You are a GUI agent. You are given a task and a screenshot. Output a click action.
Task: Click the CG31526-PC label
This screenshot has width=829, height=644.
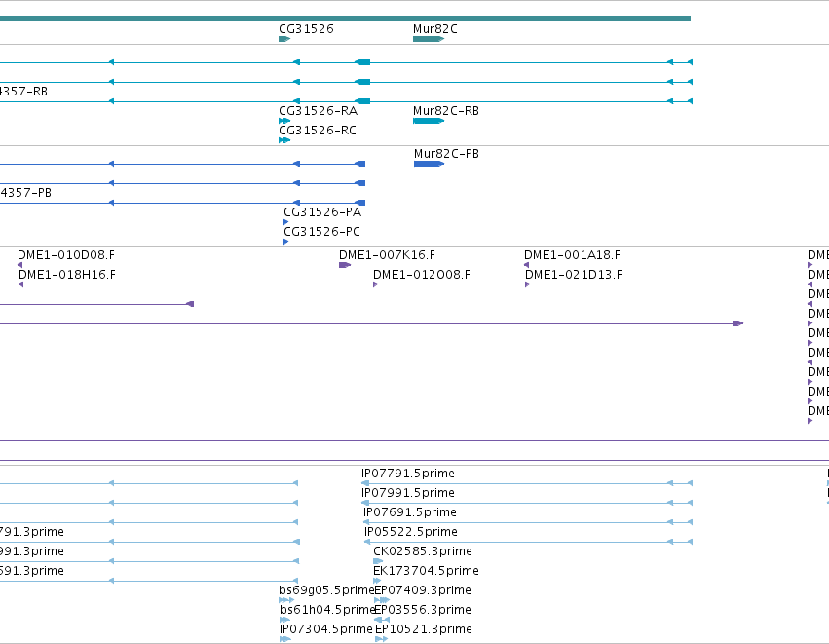321,232
